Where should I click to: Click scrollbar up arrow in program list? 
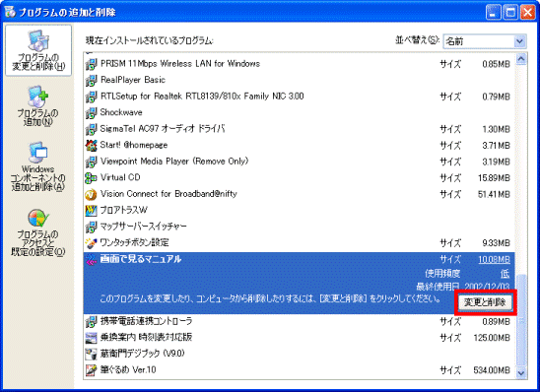click(x=521, y=59)
